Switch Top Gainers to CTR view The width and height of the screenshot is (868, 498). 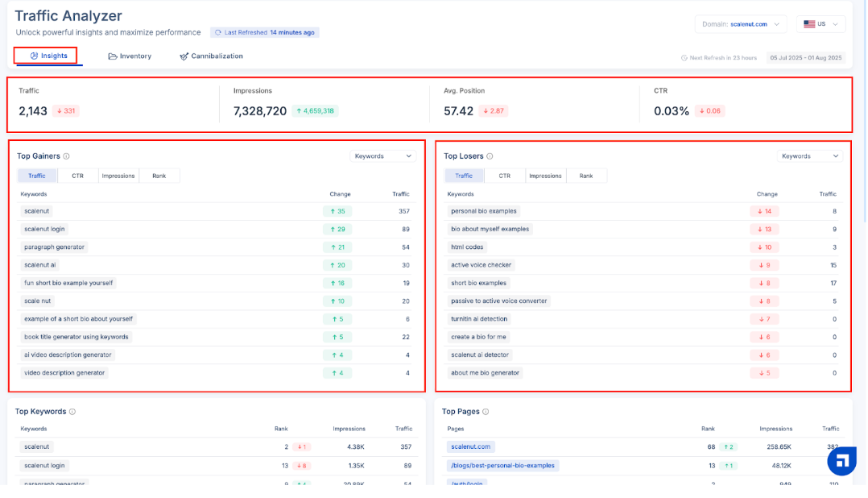coord(77,176)
